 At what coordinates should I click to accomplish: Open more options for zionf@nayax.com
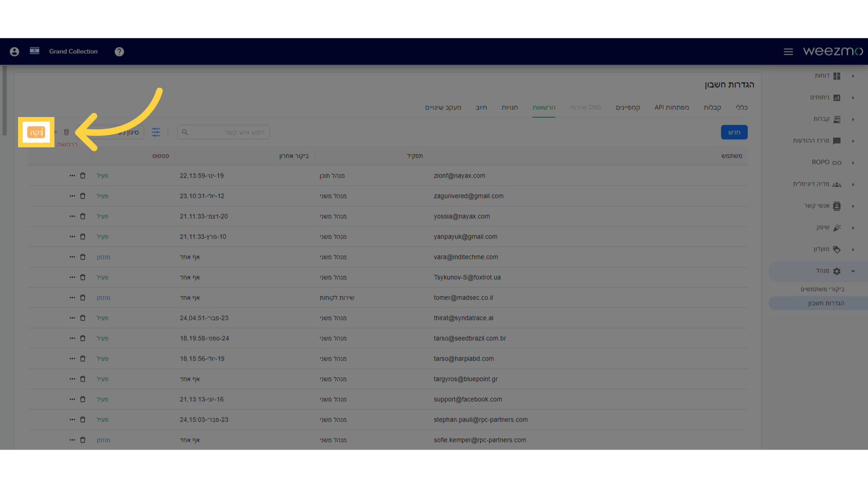pos(72,175)
